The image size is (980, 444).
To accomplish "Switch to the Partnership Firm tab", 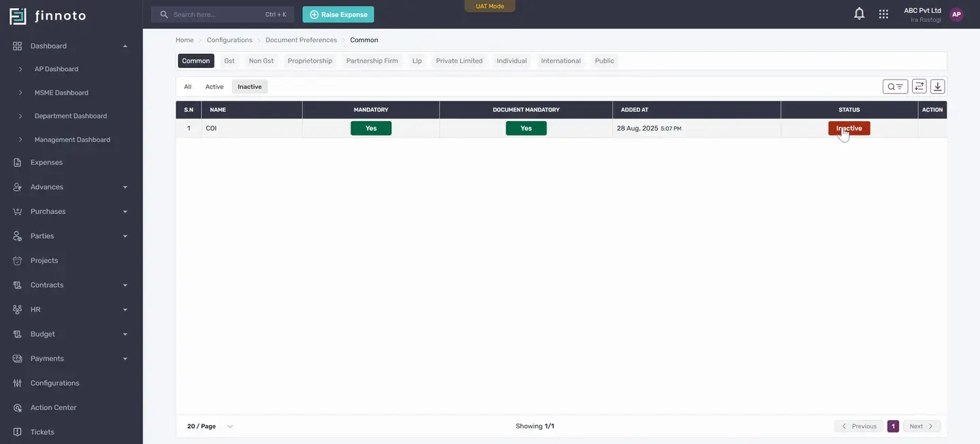I will [372, 61].
